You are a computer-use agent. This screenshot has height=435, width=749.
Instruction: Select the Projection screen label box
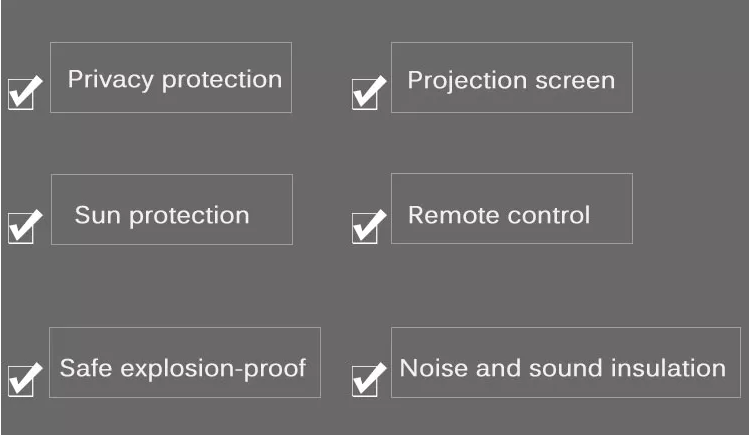pos(512,77)
